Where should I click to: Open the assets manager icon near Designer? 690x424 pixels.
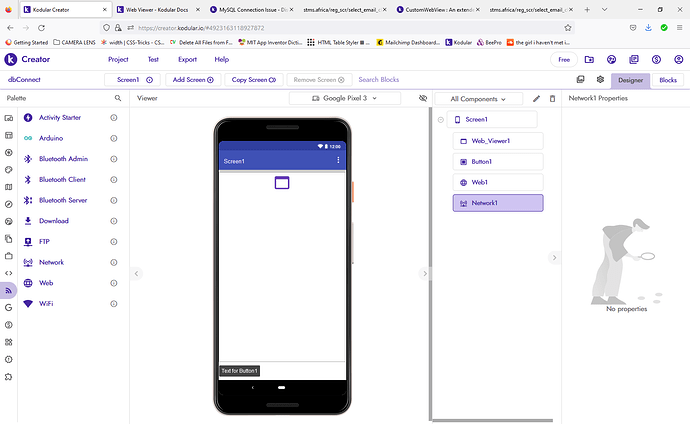(581, 79)
